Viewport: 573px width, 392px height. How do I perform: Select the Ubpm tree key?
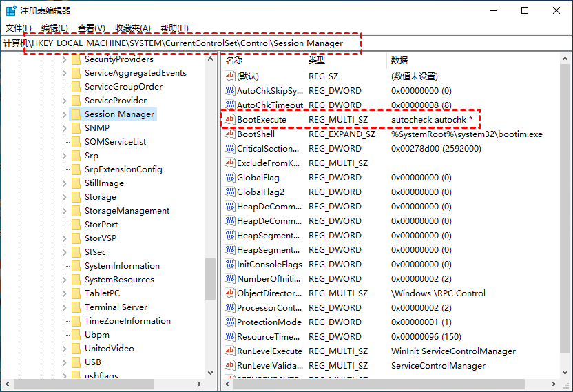97,335
